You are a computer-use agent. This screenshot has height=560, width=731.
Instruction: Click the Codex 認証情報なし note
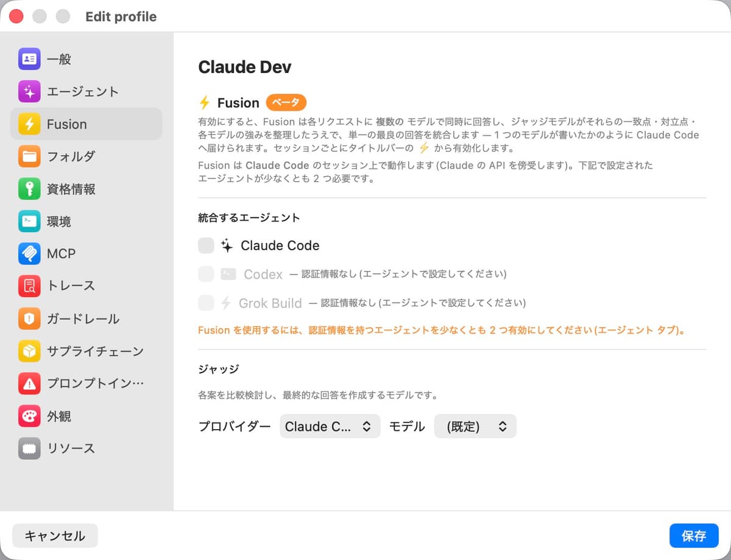(398, 274)
